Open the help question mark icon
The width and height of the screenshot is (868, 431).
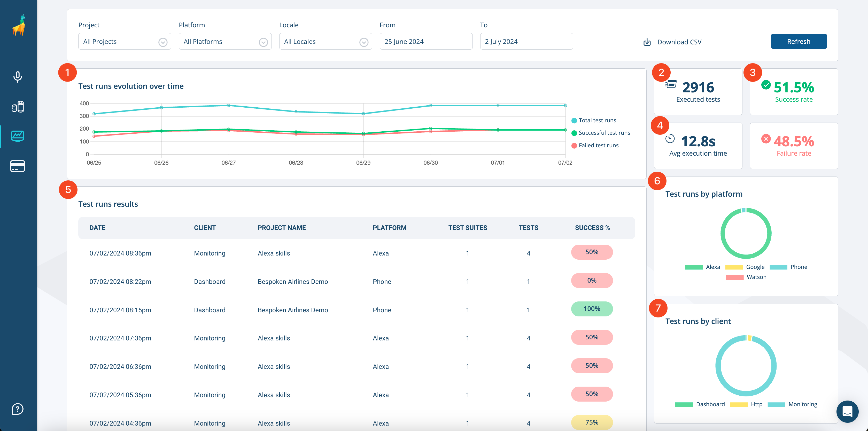click(18, 409)
